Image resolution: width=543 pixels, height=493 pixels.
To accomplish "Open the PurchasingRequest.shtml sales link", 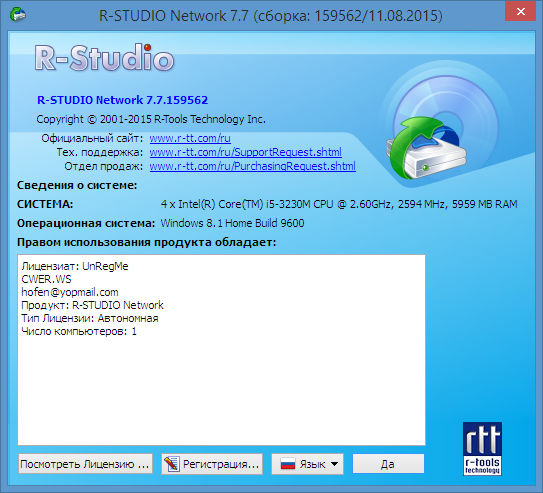I will pyautogui.click(x=252, y=166).
